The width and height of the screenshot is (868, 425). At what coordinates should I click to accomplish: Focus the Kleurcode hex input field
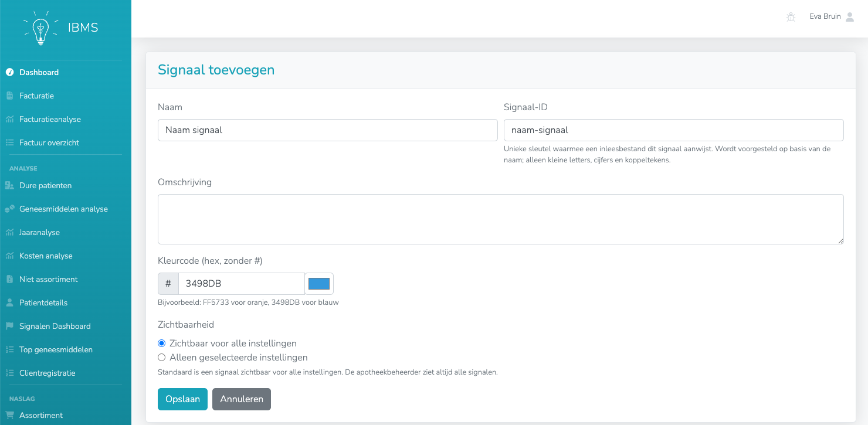[242, 284]
